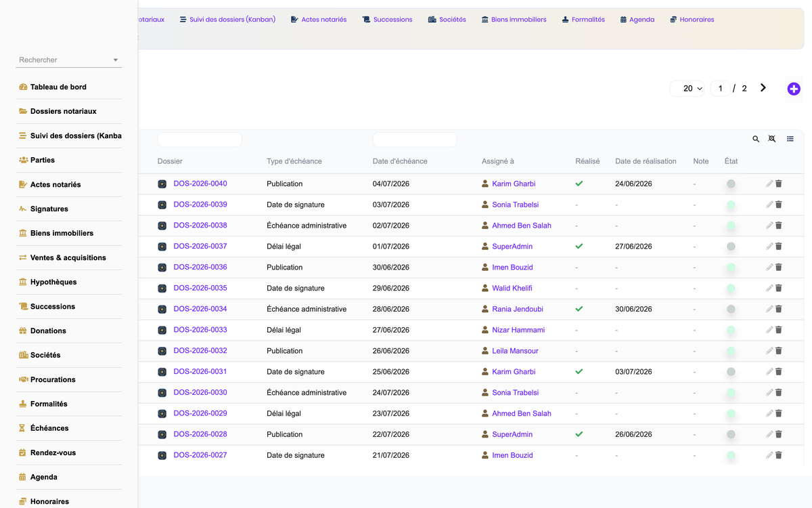Click the table search magnifier icon
Image resolution: width=812 pixels, height=508 pixels.
(756, 139)
